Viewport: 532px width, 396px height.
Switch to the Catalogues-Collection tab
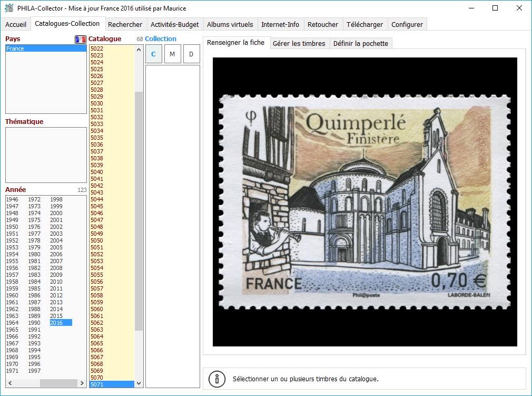(x=67, y=23)
